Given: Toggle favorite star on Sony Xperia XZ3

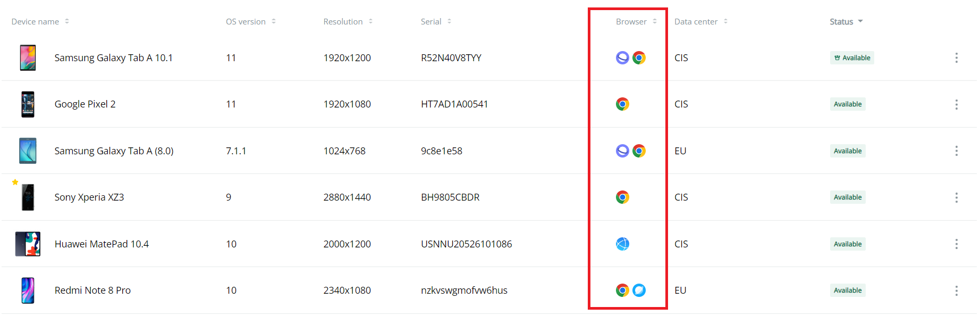Looking at the screenshot, I should click(15, 182).
